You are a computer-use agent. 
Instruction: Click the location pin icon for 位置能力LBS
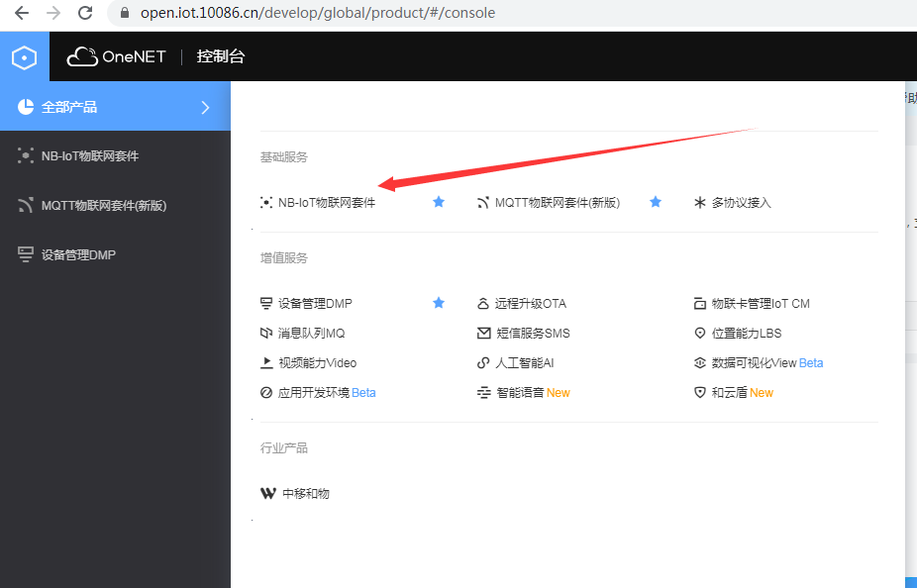(x=699, y=334)
